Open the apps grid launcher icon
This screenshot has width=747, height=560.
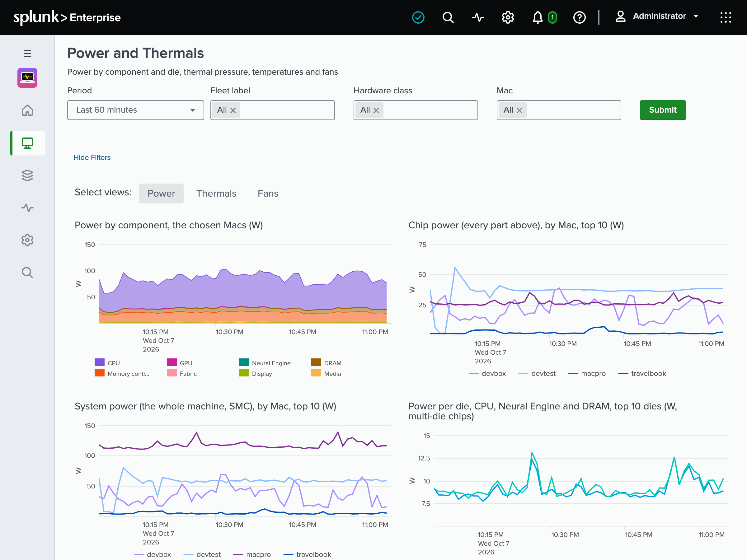[x=726, y=17]
